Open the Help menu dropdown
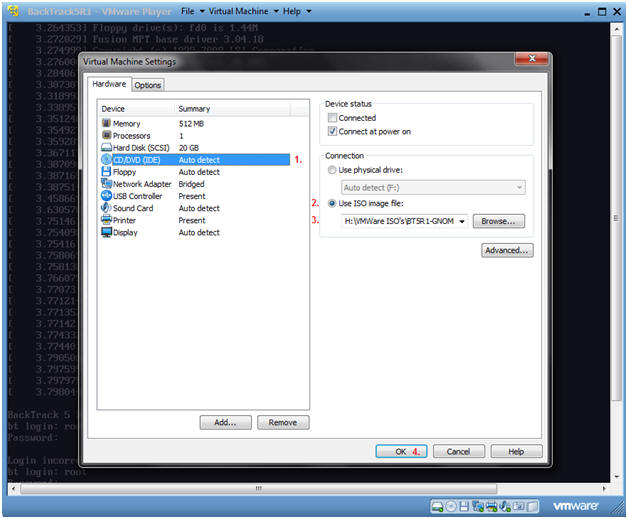The height and width of the screenshot is (519, 628). [297, 12]
